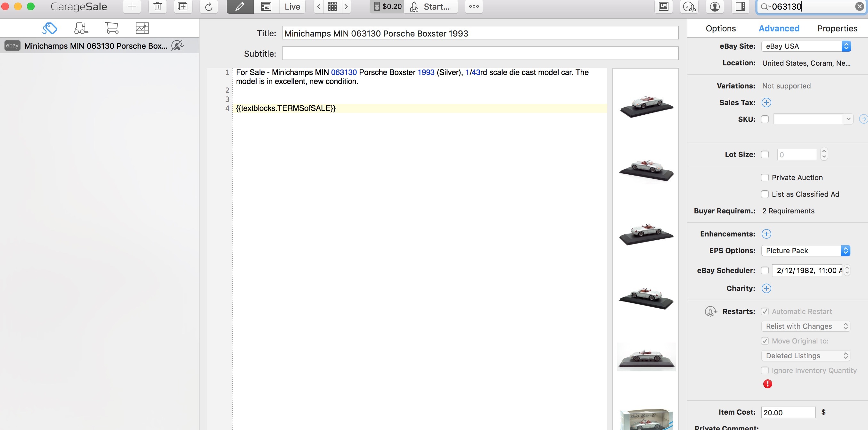The width and height of the screenshot is (868, 430).
Task: Enable the Lot Size checkbox
Action: click(x=765, y=154)
